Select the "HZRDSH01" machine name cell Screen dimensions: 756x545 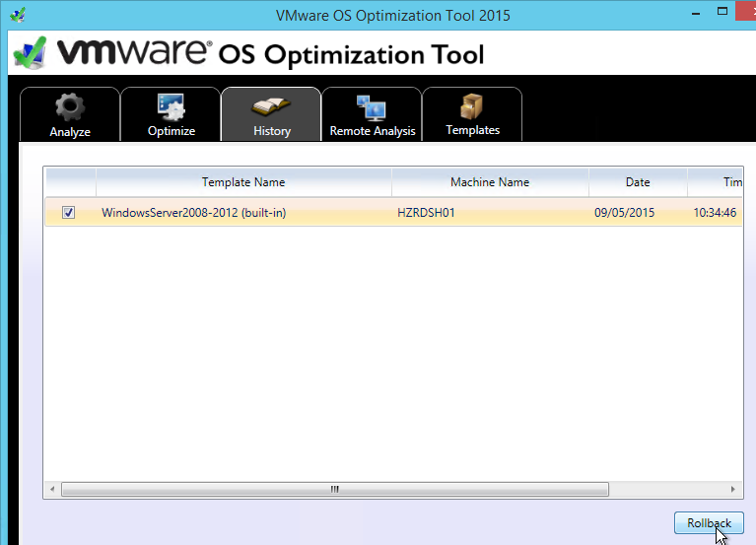coord(426,213)
